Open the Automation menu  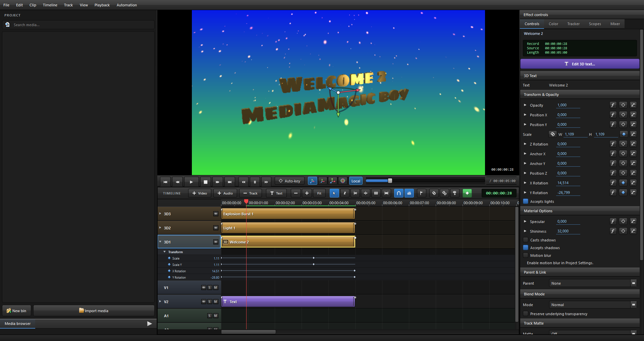[127, 5]
